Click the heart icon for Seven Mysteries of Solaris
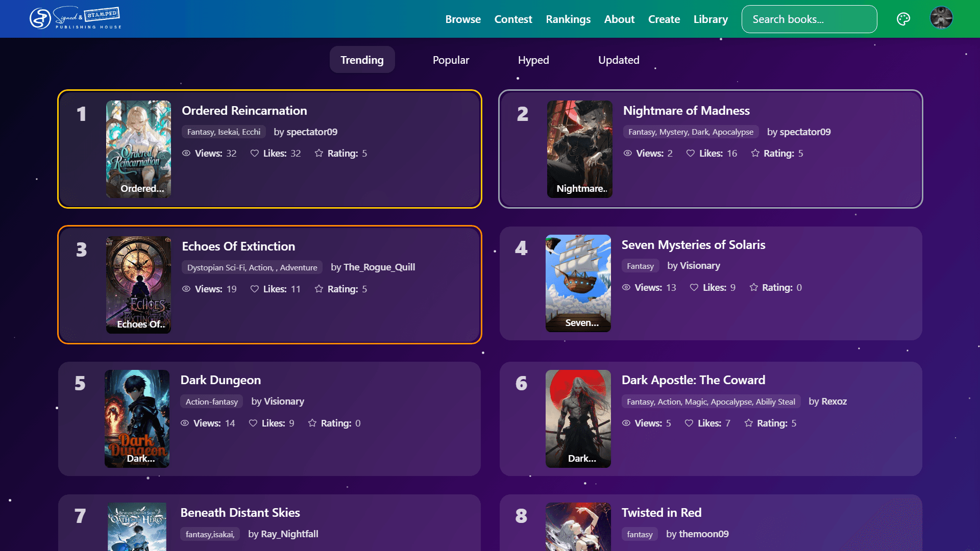This screenshot has height=551, width=980. 694,288
